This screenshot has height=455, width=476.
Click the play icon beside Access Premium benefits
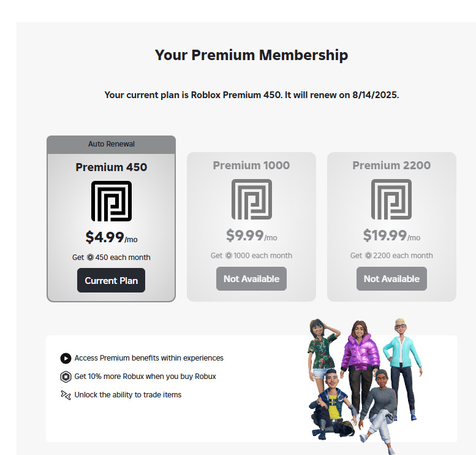coord(66,358)
